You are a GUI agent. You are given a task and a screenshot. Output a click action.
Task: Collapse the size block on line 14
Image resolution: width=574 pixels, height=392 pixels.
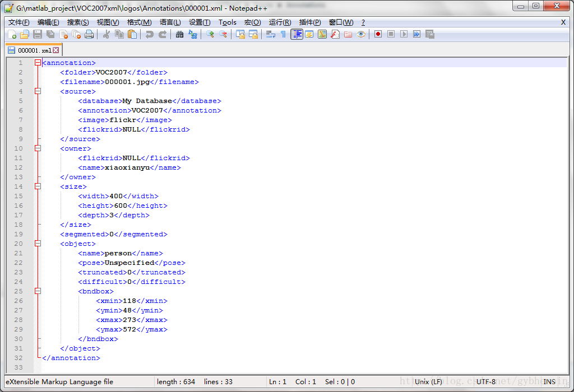tap(38, 186)
